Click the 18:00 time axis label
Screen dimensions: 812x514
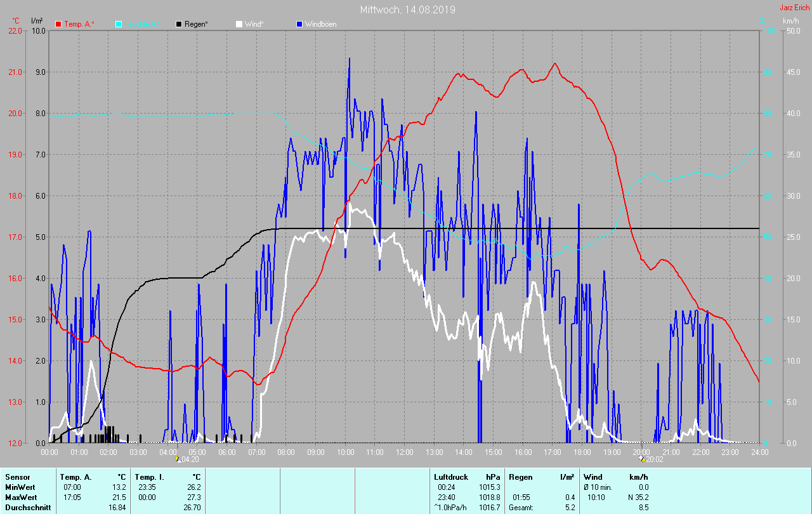tap(582, 452)
